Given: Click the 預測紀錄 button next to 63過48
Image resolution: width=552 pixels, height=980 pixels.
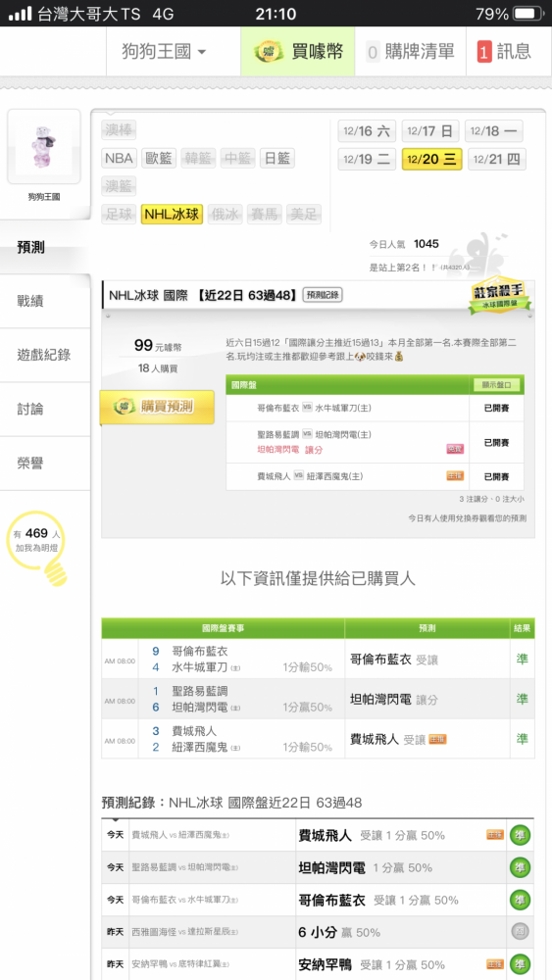Looking at the screenshot, I should pyautogui.click(x=323, y=295).
